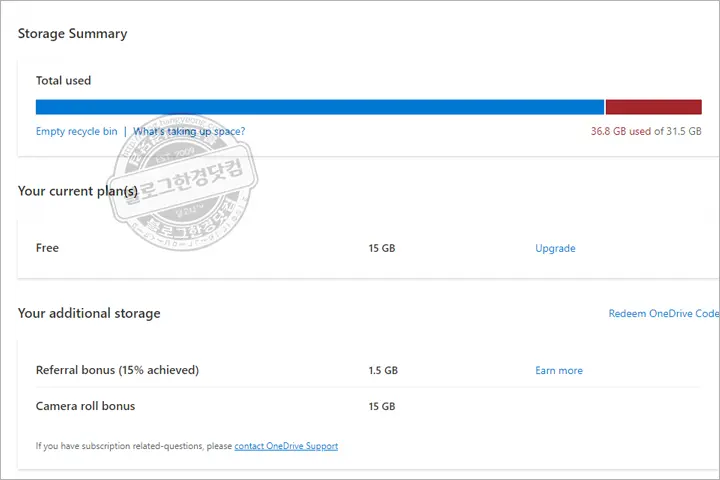Click Earn more for referral bonus
This screenshot has height=480, width=720.
pos(558,370)
